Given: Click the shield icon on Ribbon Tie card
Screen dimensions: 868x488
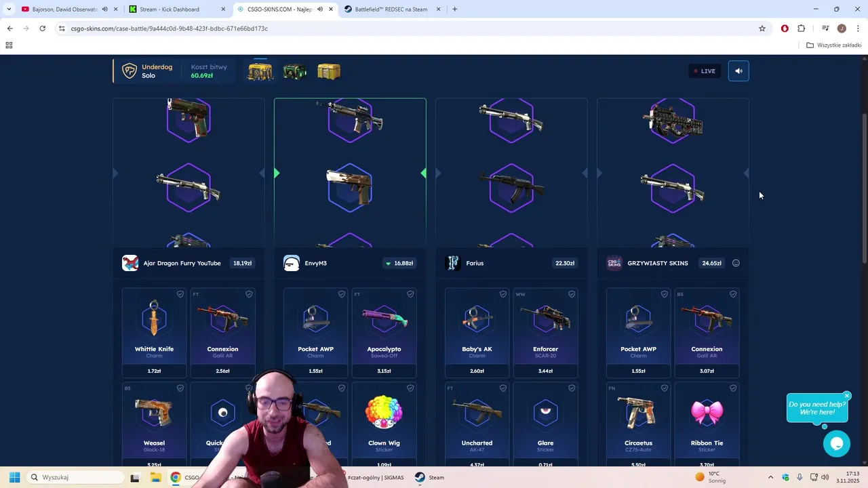Looking at the screenshot, I should click(733, 388).
